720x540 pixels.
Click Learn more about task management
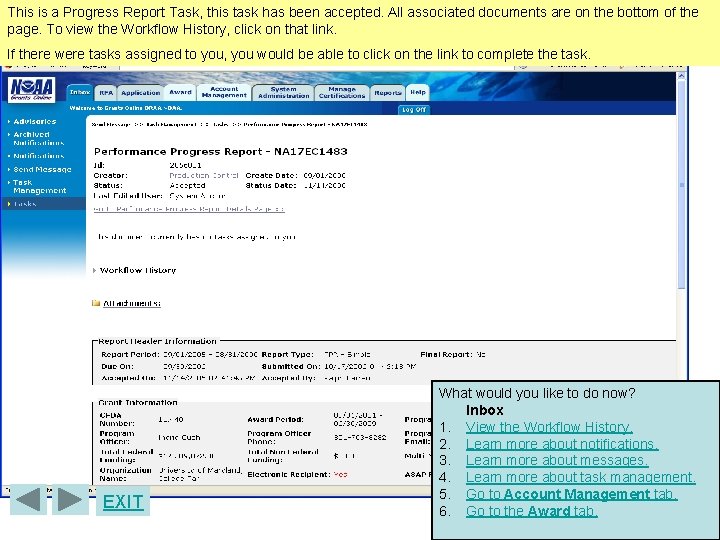(x=580, y=477)
